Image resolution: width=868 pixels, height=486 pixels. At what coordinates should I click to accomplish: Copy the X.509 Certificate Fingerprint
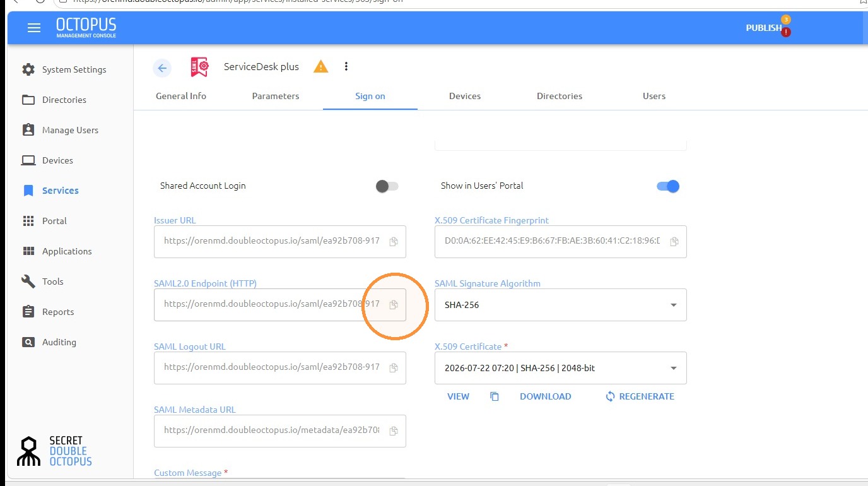tap(674, 242)
